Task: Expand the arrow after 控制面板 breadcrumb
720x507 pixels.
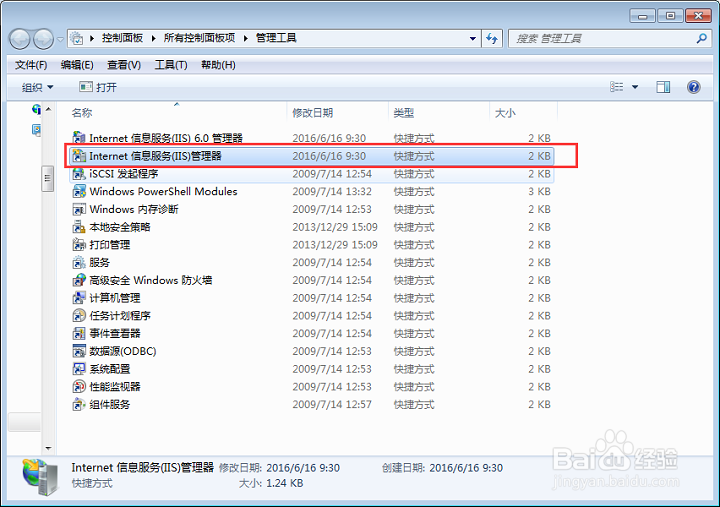Action: pos(153,38)
